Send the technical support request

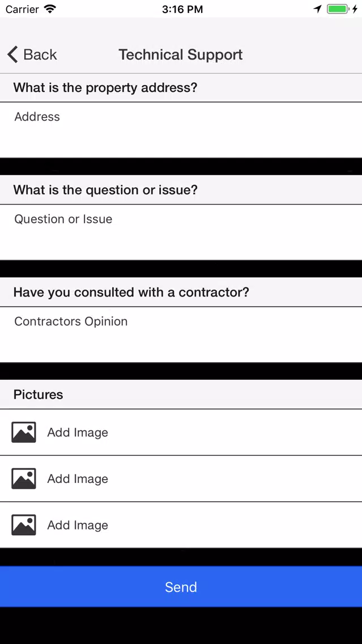181,587
